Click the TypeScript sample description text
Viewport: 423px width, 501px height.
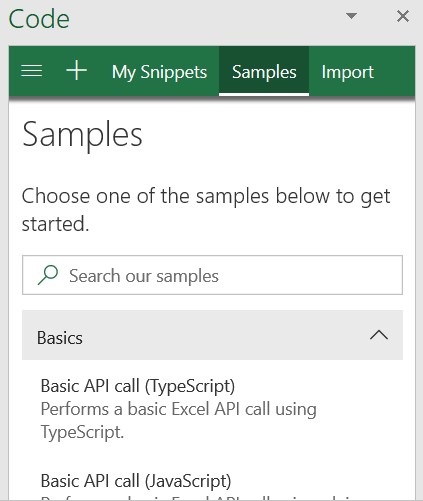click(x=179, y=420)
